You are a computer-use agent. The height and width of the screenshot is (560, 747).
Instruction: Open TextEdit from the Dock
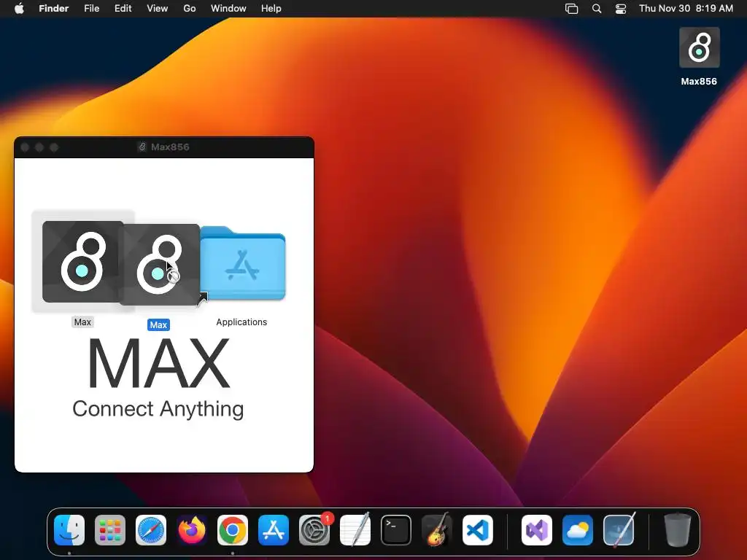pyautogui.click(x=355, y=529)
